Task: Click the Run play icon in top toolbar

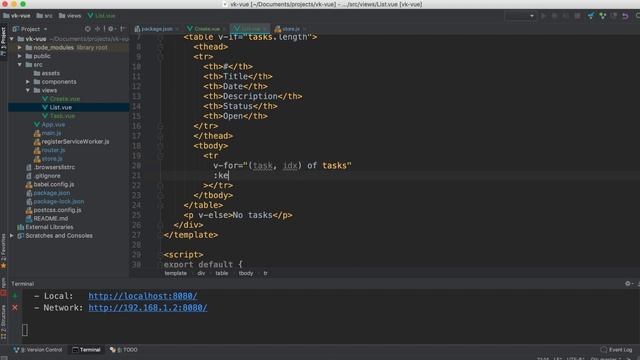Action: pyautogui.click(x=543, y=16)
